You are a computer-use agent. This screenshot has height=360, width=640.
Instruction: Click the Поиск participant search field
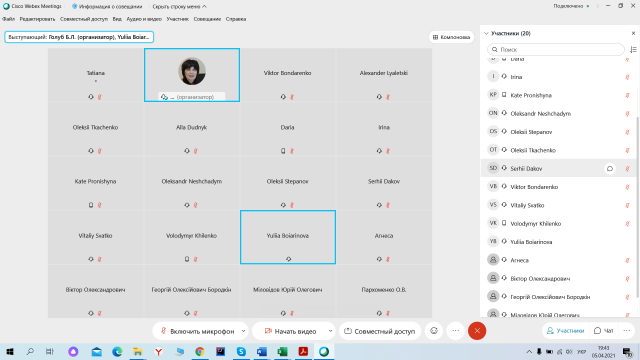[556, 49]
